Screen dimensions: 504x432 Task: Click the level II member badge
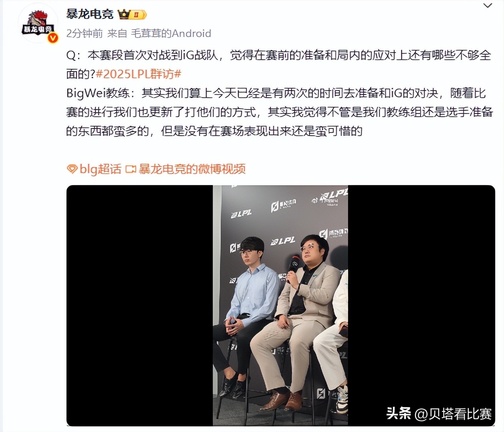point(139,15)
